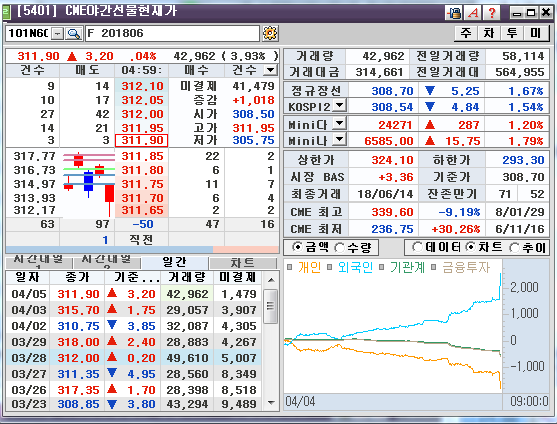Select the 차트 radio button

[470, 246]
